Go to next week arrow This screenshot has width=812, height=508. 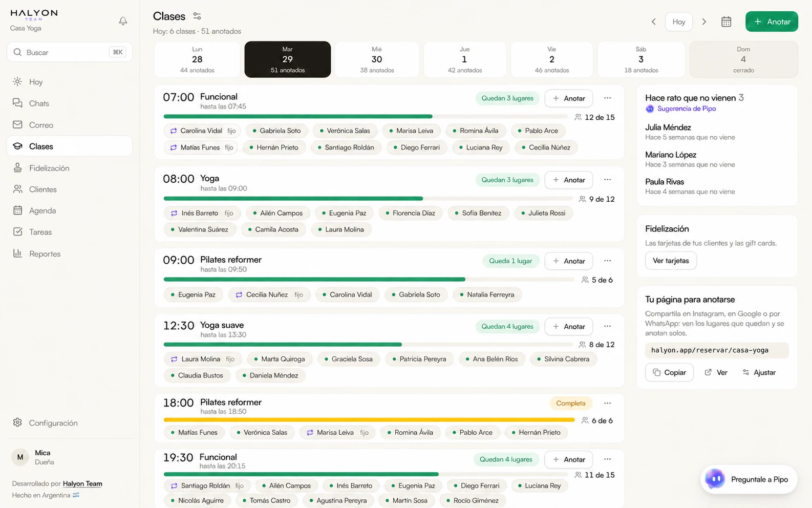pos(704,22)
